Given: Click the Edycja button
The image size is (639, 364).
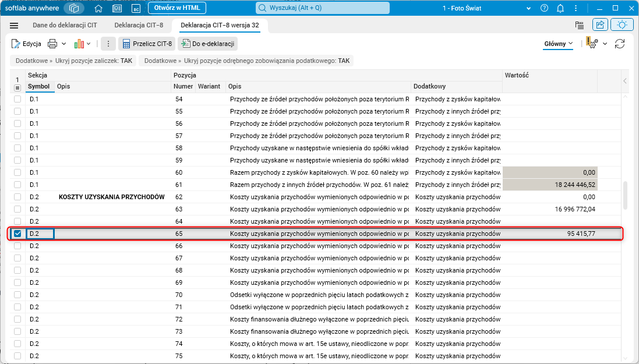Looking at the screenshot, I should pos(26,44).
